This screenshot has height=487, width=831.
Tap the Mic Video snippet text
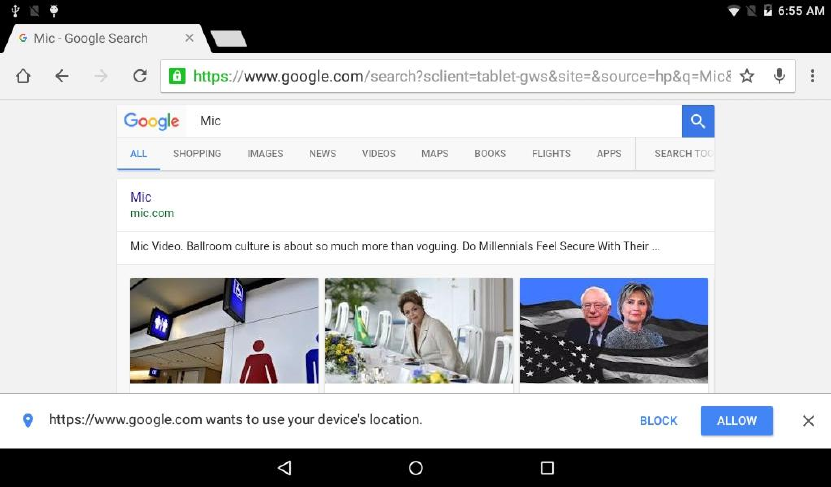[x=395, y=246]
